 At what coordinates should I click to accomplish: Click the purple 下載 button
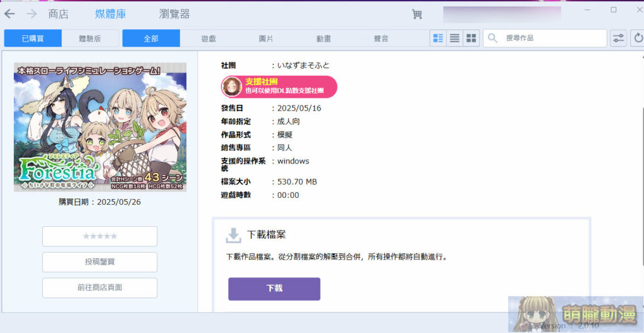pos(274,289)
